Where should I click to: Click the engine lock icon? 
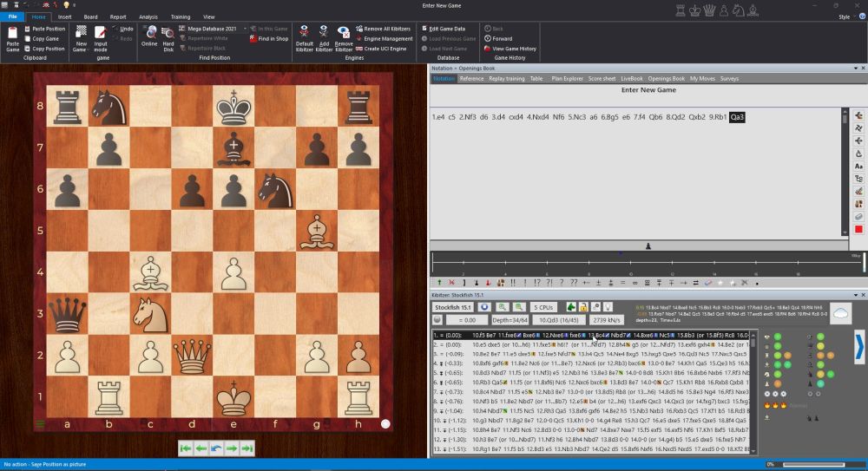pos(582,307)
